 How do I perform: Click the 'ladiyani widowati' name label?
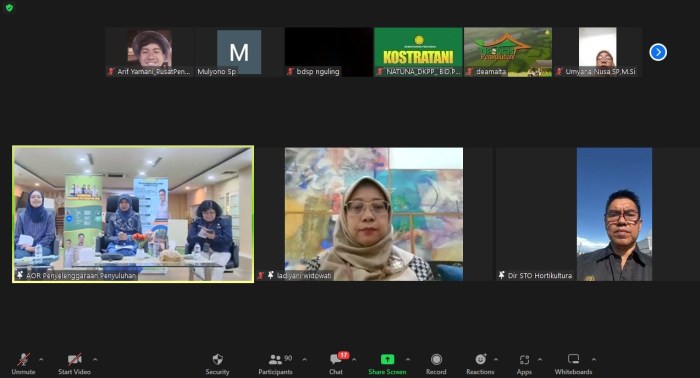pyautogui.click(x=304, y=275)
